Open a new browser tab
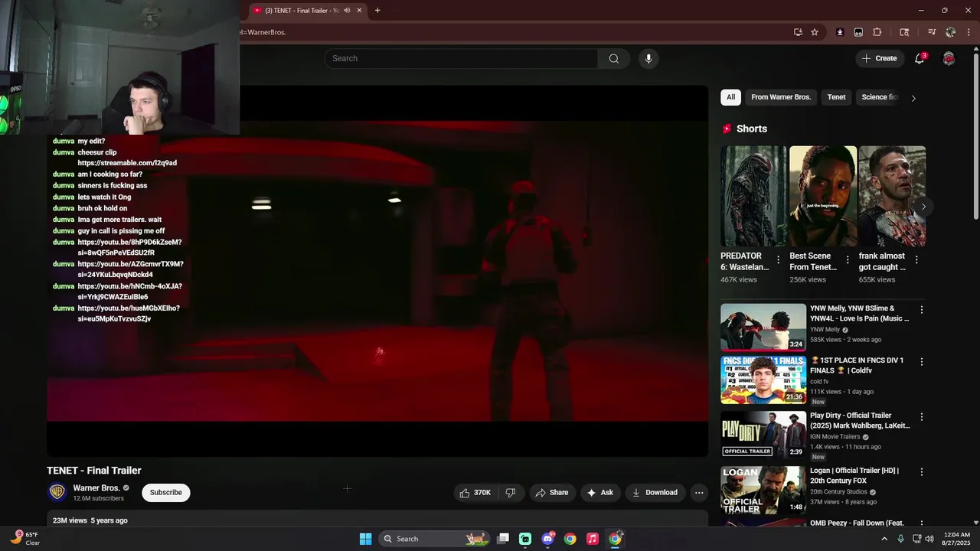Image resolution: width=980 pixels, height=551 pixels. (377, 11)
